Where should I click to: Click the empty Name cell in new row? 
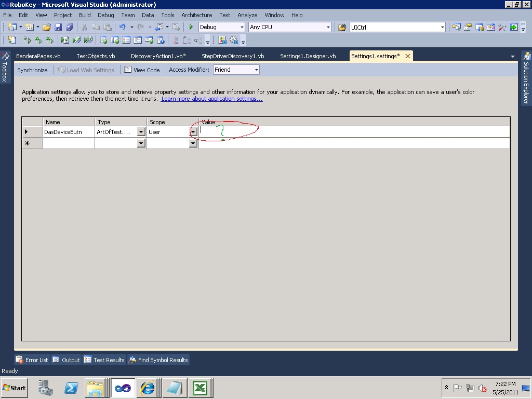pyautogui.click(x=69, y=143)
